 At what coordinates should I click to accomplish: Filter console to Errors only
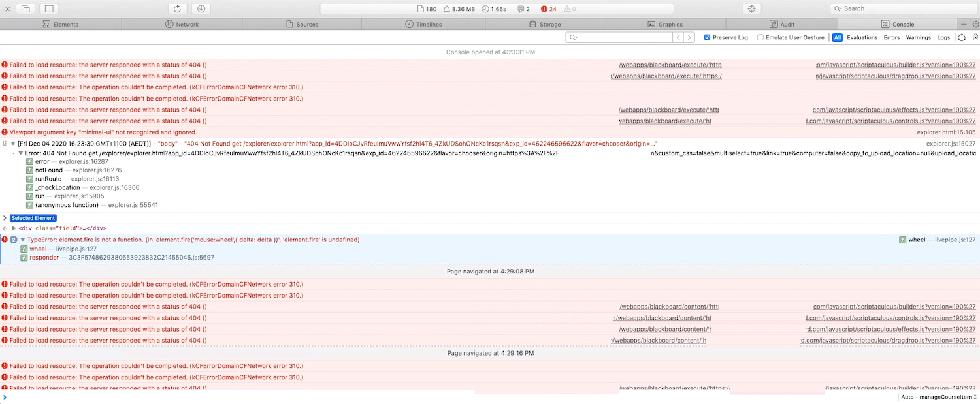point(892,37)
